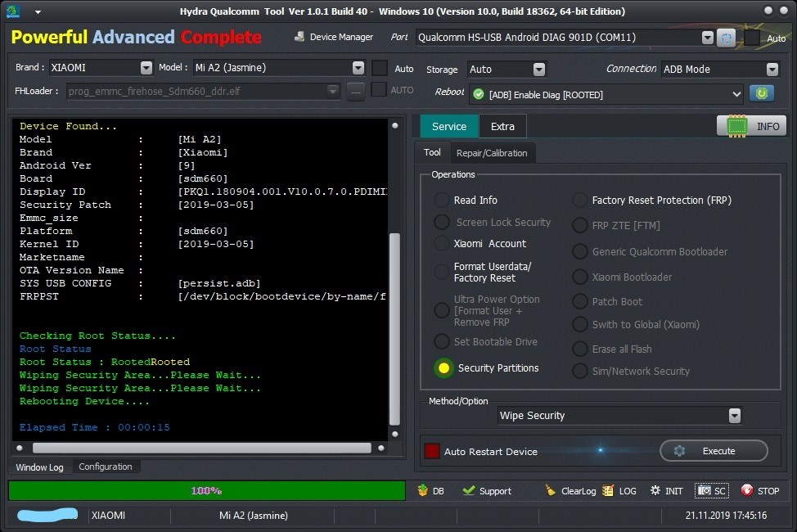797x532 pixels.
Task: Open the Wipe Security method dropdown
Action: click(735, 416)
